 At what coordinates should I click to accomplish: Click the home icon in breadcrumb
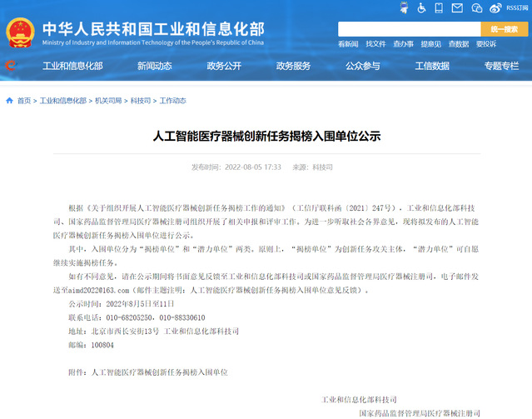(x=9, y=100)
